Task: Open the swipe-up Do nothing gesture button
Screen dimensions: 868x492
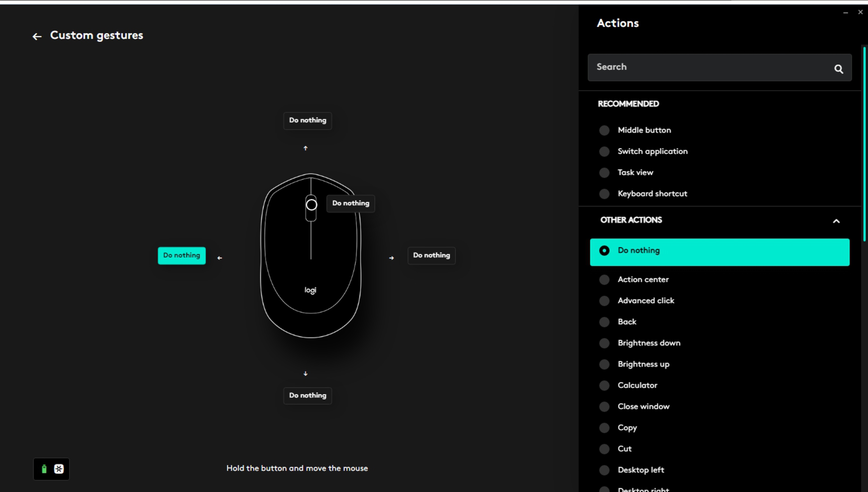Action: 308,121
